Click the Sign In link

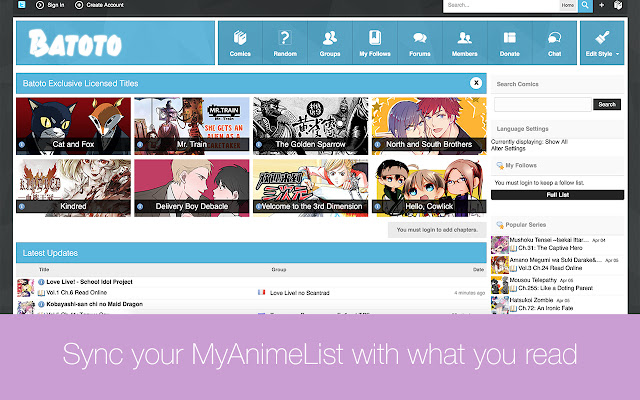(x=50, y=5)
